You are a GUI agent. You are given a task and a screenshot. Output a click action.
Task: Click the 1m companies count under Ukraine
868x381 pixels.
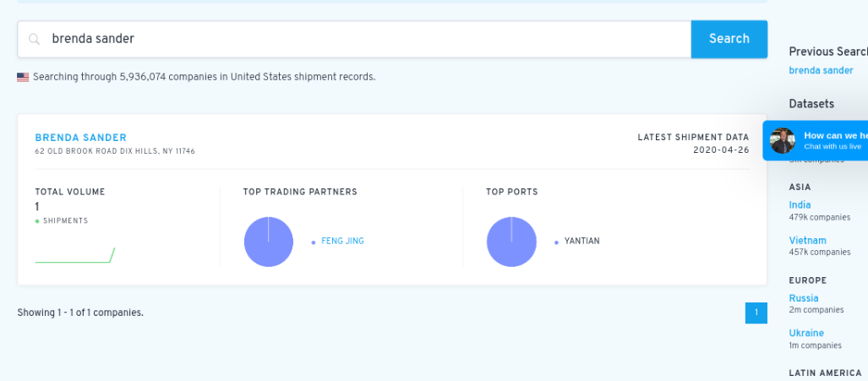(816, 346)
